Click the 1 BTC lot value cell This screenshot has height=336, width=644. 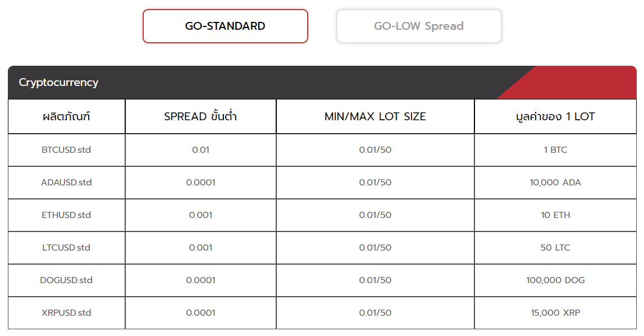555,150
